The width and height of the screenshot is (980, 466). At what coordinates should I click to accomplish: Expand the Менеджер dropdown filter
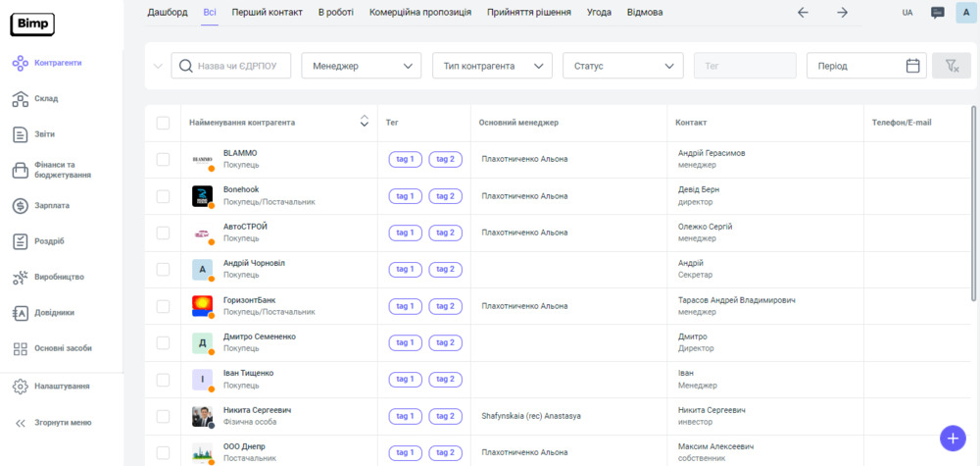[361, 66]
